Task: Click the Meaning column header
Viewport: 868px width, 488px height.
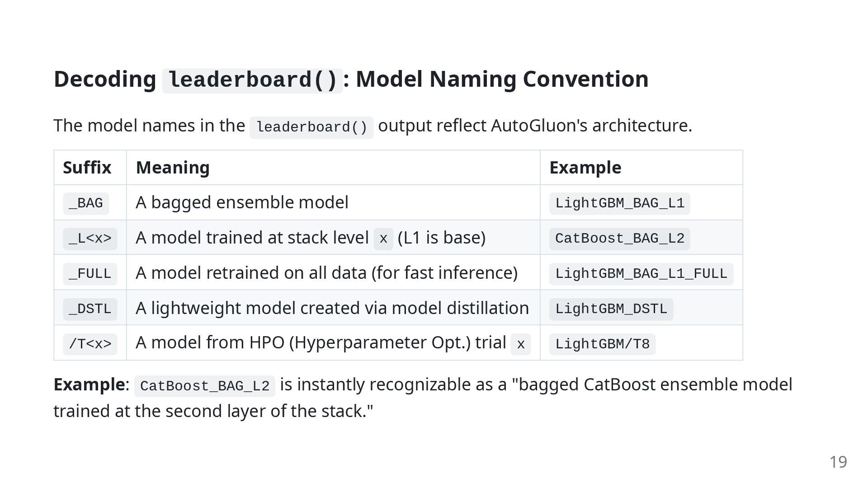Action: [x=173, y=168]
